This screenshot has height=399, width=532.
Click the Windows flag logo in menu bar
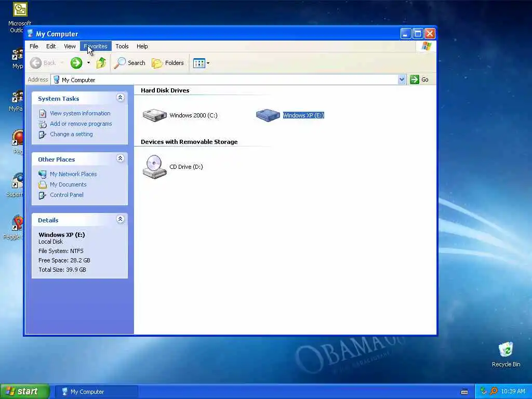426,46
